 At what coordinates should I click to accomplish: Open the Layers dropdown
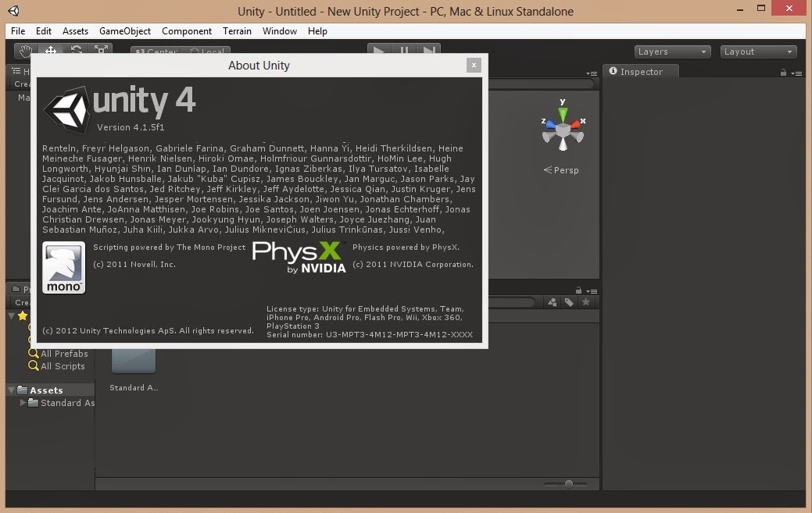pos(672,52)
